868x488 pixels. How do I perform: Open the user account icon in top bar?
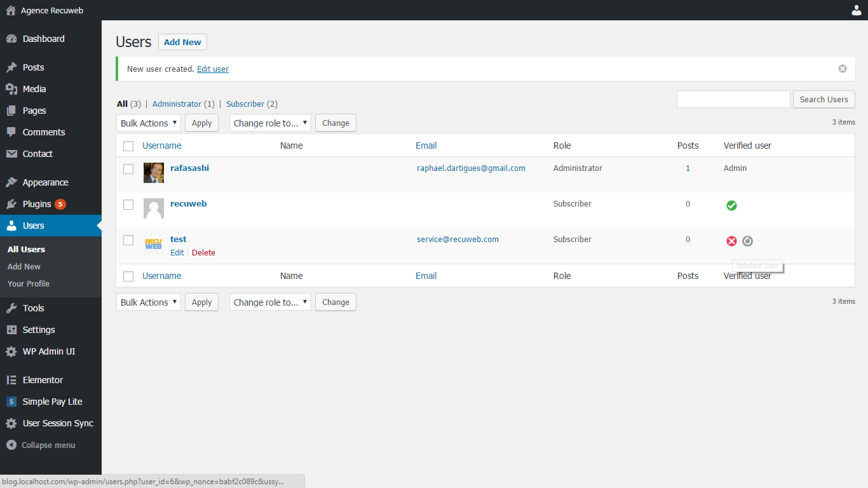point(857,10)
